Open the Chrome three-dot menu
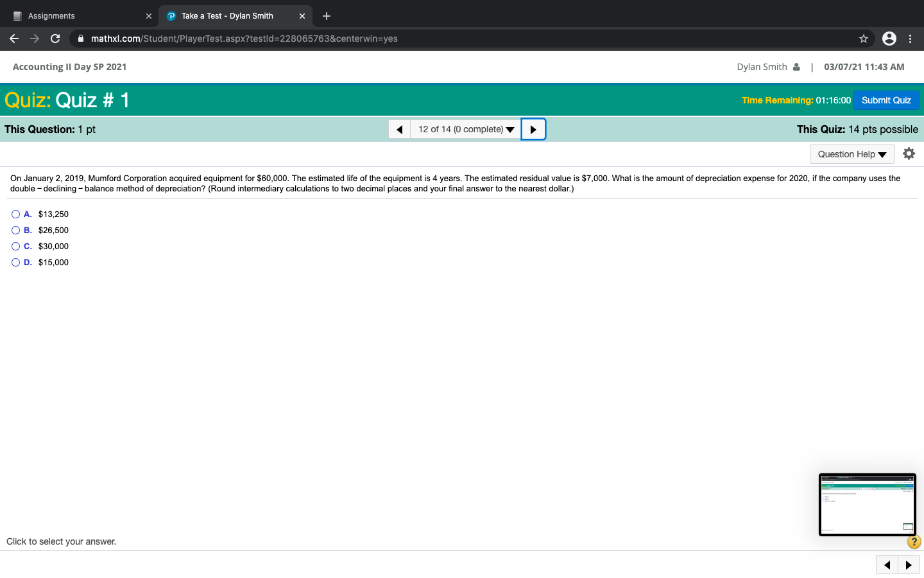Image resolution: width=924 pixels, height=578 pixels. (910, 39)
